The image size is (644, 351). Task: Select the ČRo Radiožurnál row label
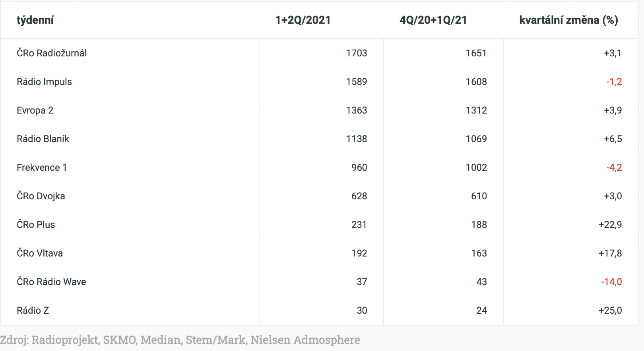pos(52,53)
